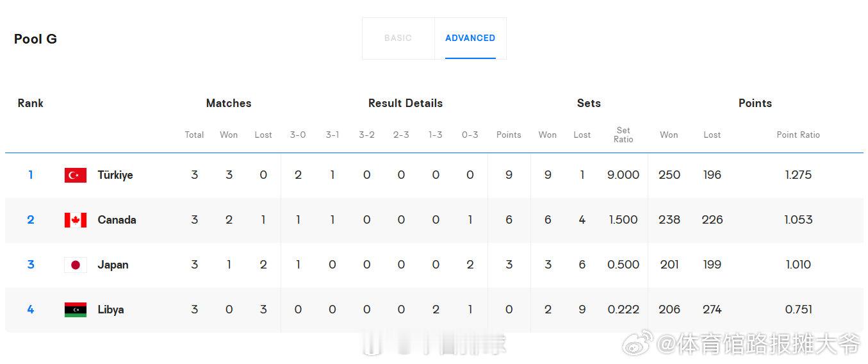The height and width of the screenshot is (364, 868).
Task: Open the Türkiye team link
Action: click(115, 175)
